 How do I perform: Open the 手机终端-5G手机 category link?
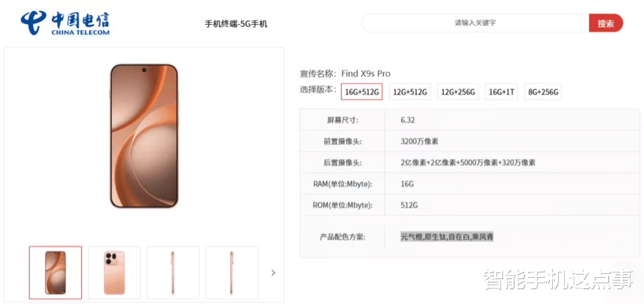coord(236,24)
